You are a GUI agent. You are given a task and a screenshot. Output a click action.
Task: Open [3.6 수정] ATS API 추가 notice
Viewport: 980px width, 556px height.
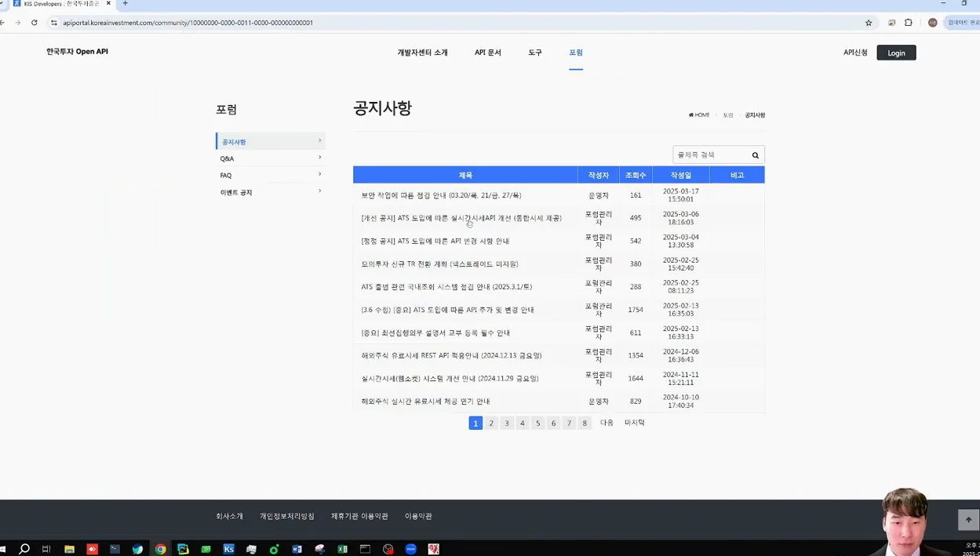[447, 310]
